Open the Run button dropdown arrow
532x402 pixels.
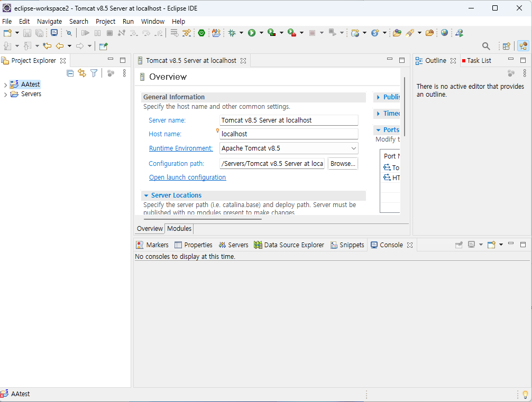[261, 33]
